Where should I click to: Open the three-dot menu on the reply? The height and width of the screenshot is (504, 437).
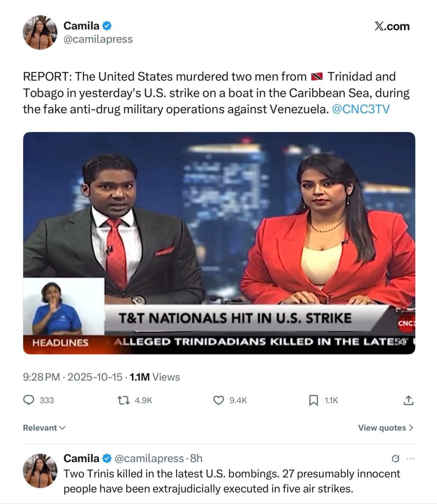pos(410,458)
